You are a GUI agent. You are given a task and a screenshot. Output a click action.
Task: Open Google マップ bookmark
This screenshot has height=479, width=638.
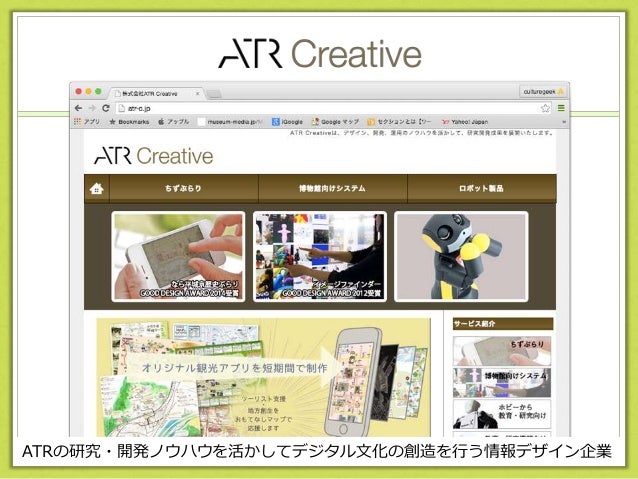pos(335,122)
